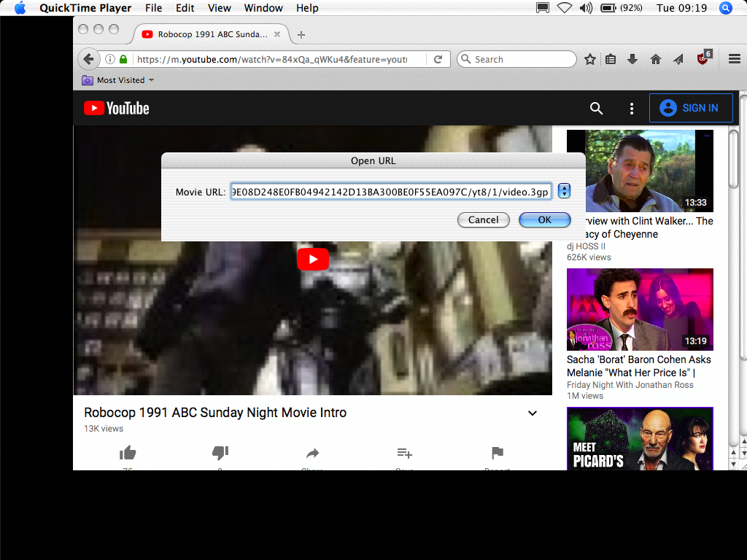The width and height of the screenshot is (747, 560).
Task: Click the SIGN IN button
Action: tap(691, 108)
